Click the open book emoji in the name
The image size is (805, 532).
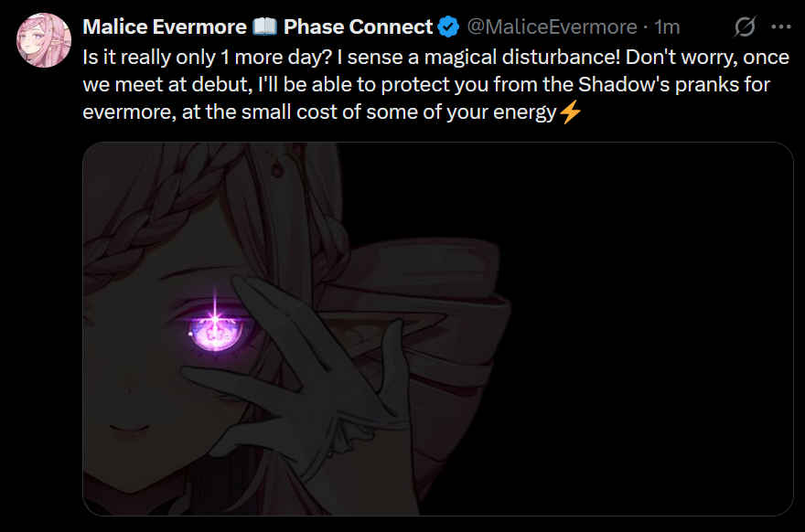[x=265, y=27]
